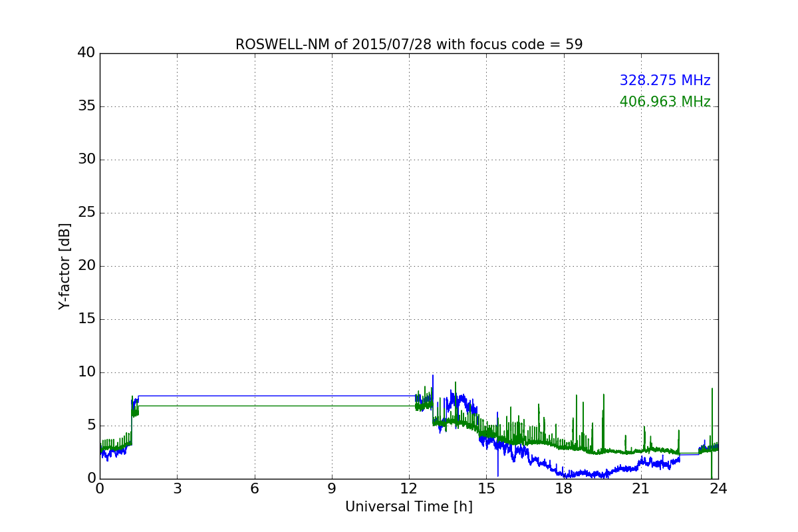Click x-axis tick label '12'
Viewport: 798px width, 532px height.
point(409,489)
